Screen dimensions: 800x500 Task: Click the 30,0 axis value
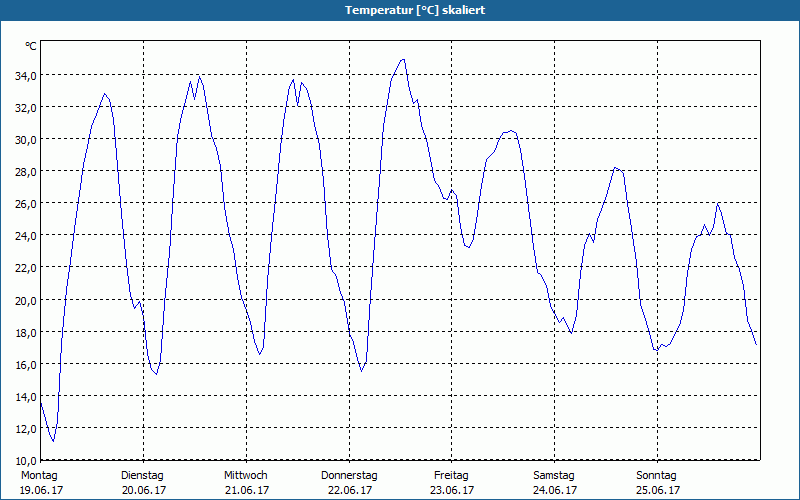(x=26, y=140)
